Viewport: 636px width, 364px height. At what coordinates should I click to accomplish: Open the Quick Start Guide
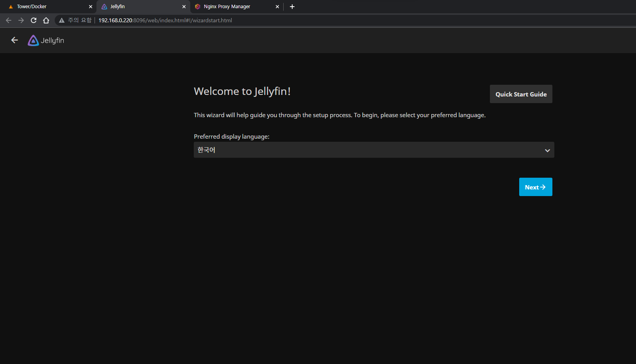point(521,94)
